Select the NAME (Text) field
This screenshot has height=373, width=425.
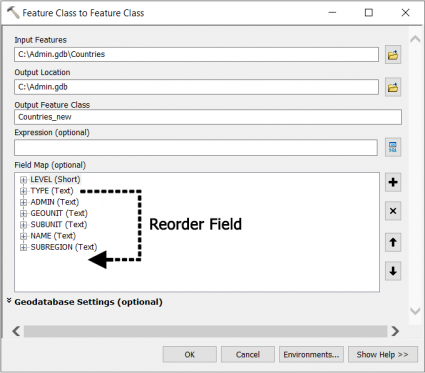[53, 236]
